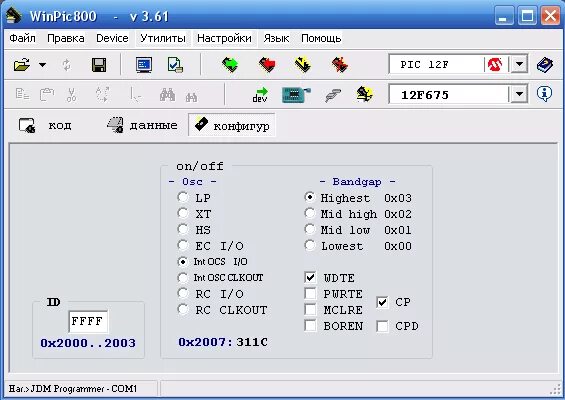Viewport: 565px width, 400px height.
Task: Select the конфигур tab
Action: click(x=232, y=125)
